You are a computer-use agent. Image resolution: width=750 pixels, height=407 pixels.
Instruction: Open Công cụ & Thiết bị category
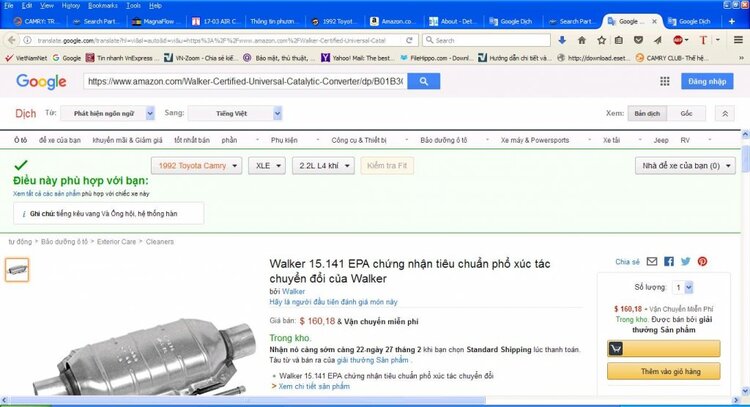click(359, 140)
